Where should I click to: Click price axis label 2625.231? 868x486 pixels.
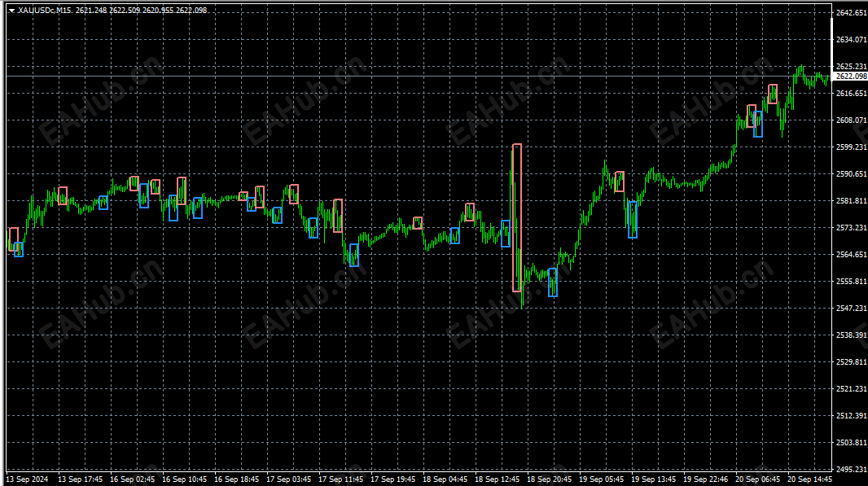click(851, 67)
